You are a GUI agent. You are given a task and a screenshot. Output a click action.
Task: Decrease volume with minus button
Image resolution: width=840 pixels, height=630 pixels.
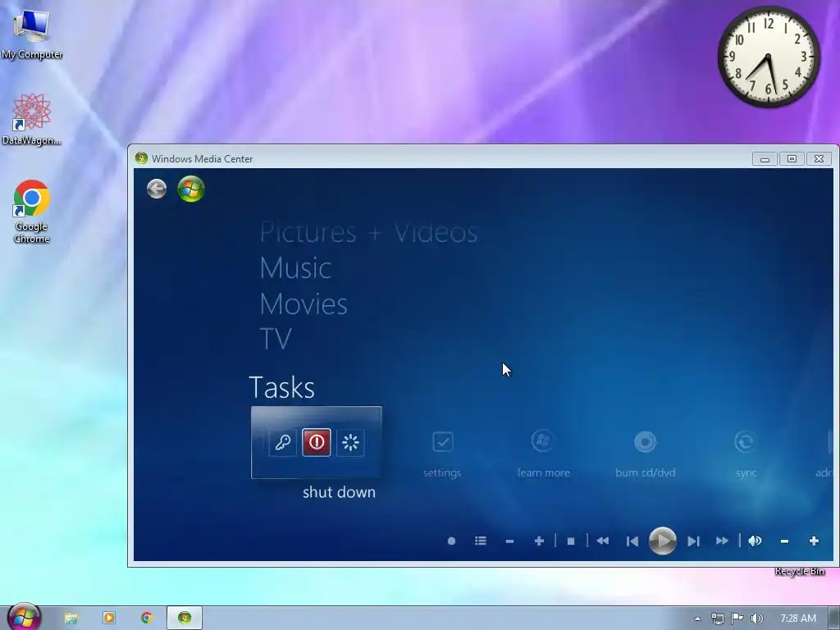click(x=784, y=541)
